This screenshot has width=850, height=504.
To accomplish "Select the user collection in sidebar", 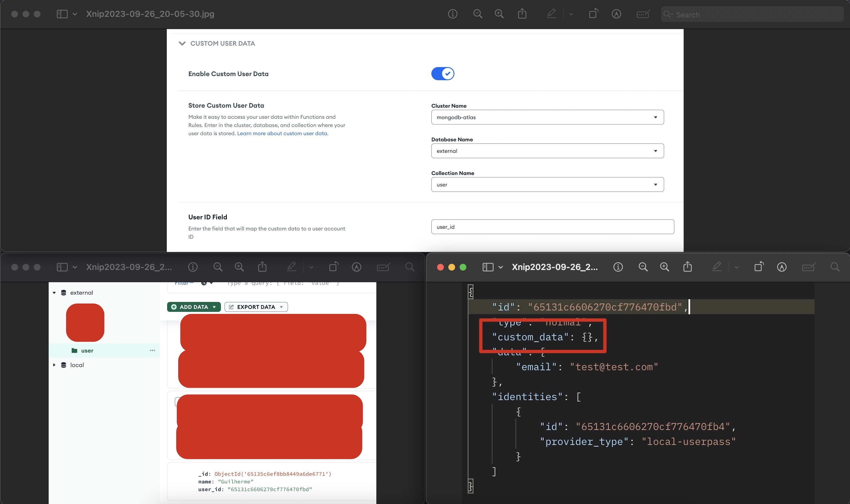I will pyautogui.click(x=87, y=350).
